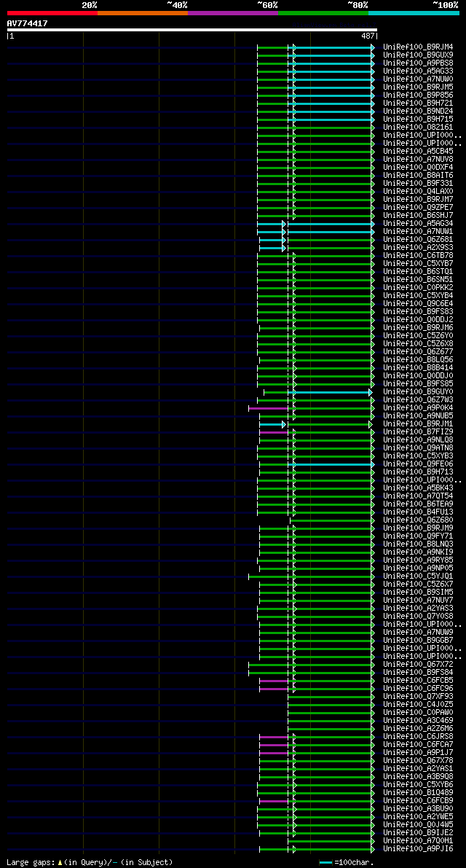The image size is (466, 868).
Task: Select subject UniRef100_B9SIM5
Action: [x=418, y=593]
